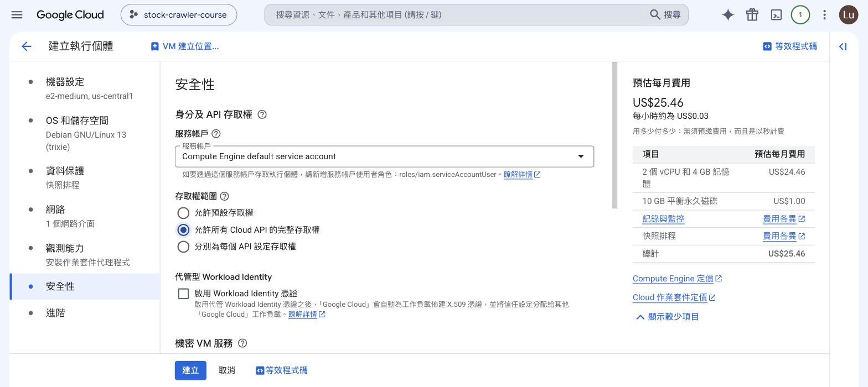Open notifications badge showing 1
Screen dimensions: 868x387
pos(800,15)
